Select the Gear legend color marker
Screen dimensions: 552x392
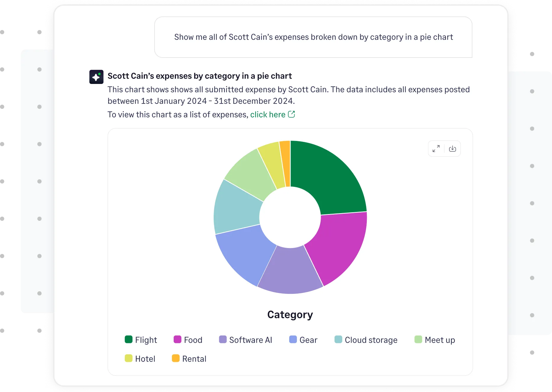293,340
